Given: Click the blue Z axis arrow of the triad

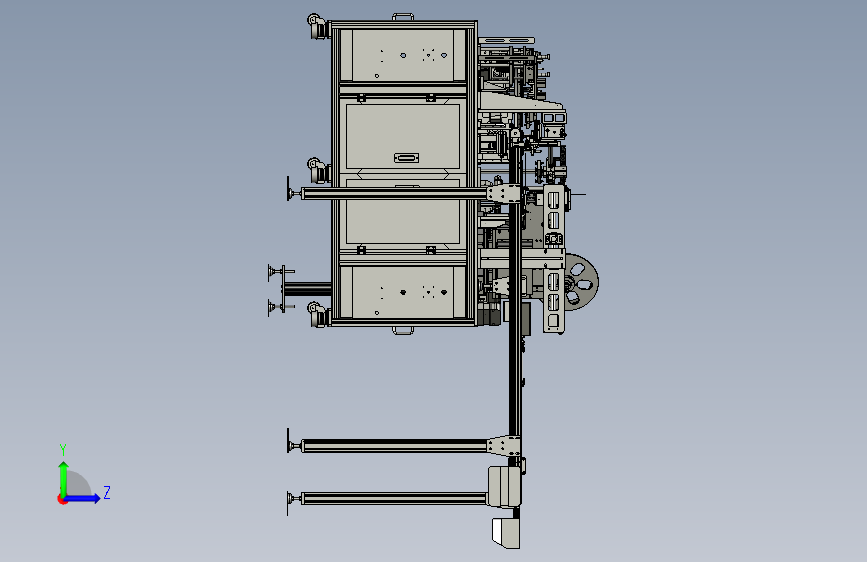Looking at the screenshot, I should tap(83, 498).
